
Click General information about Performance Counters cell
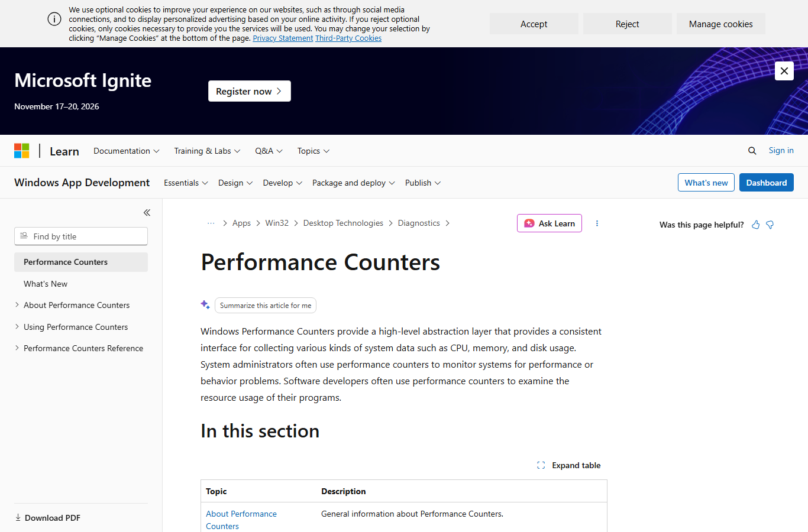[412, 514]
